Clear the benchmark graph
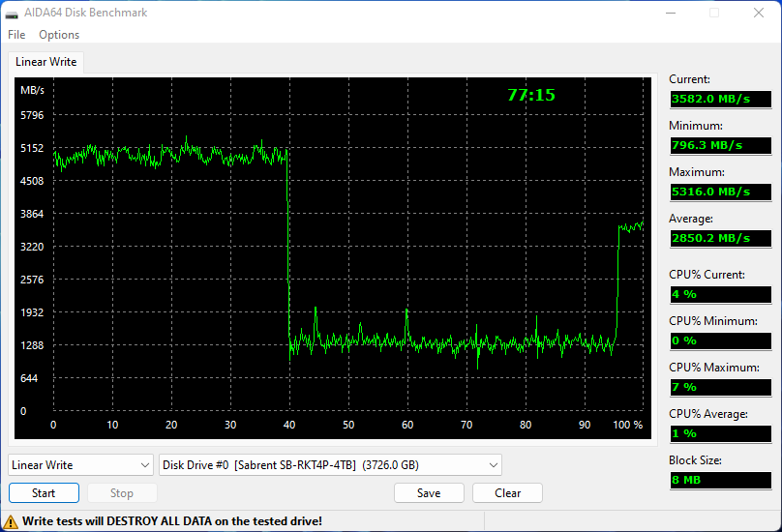Image resolution: width=782 pixels, height=532 pixels. (x=507, y=493)
